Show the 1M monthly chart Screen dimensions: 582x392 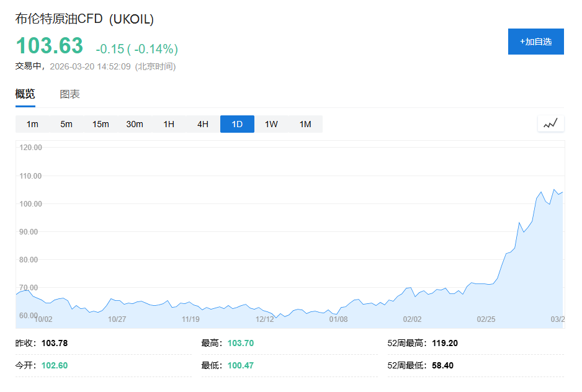click(x=305, y=124)
